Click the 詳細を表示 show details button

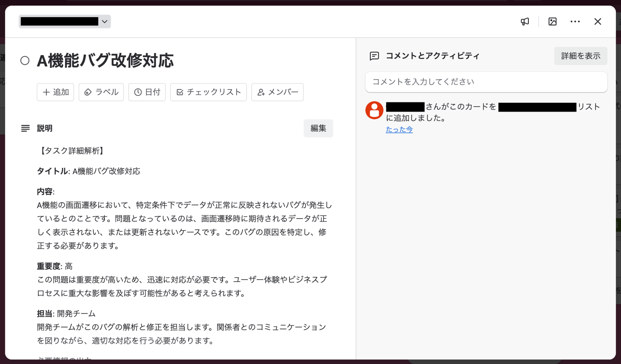click(x=580, y=56)
